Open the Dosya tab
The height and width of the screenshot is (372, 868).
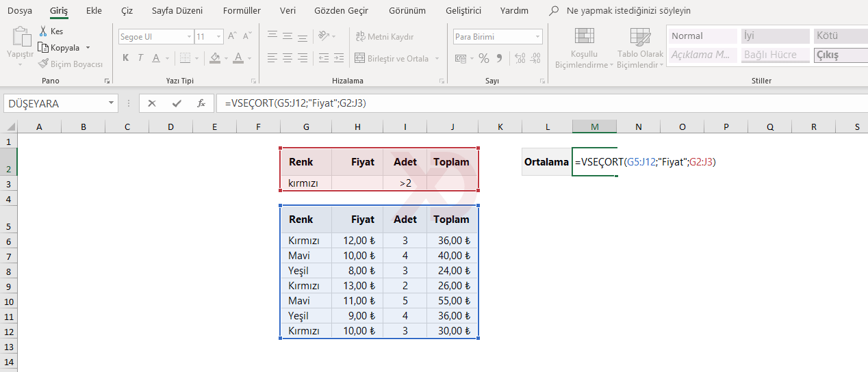point(20,11)
